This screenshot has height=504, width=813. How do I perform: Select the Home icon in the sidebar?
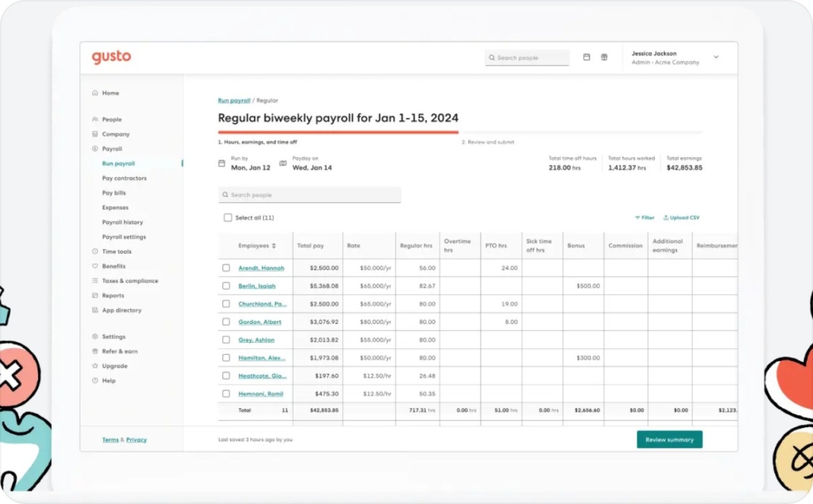(x=95, y=93)
